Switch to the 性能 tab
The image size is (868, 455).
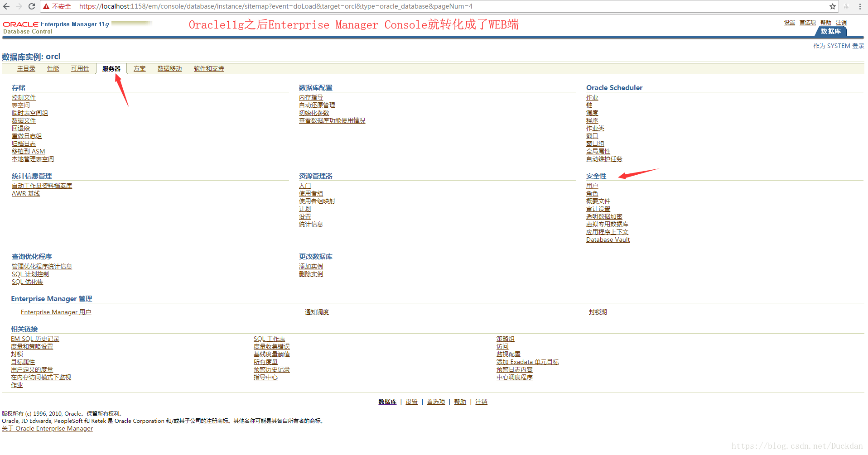point(53,69)
